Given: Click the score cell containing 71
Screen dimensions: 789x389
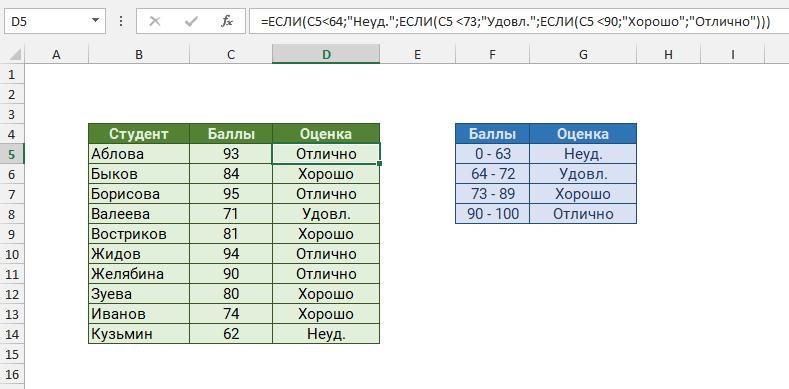Looking at the screenshot, I should 231,214.
